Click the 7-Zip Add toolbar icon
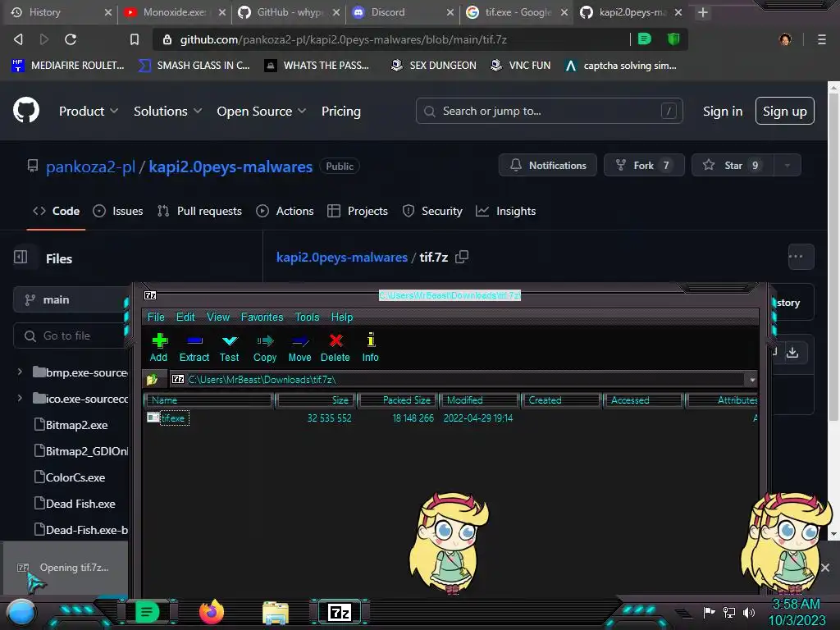The image size is (840, 630). (159, 340)
